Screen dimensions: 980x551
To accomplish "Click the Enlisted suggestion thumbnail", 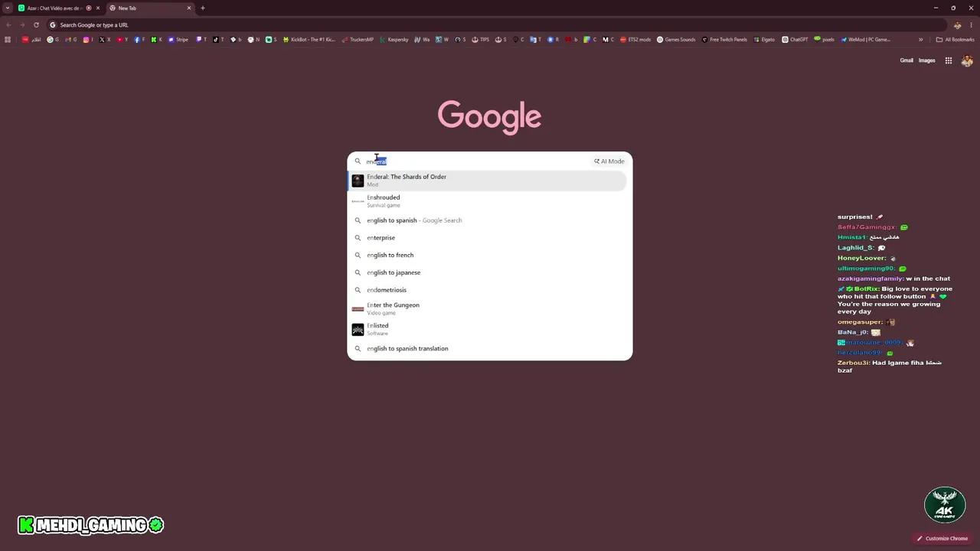I will [358, 329].
